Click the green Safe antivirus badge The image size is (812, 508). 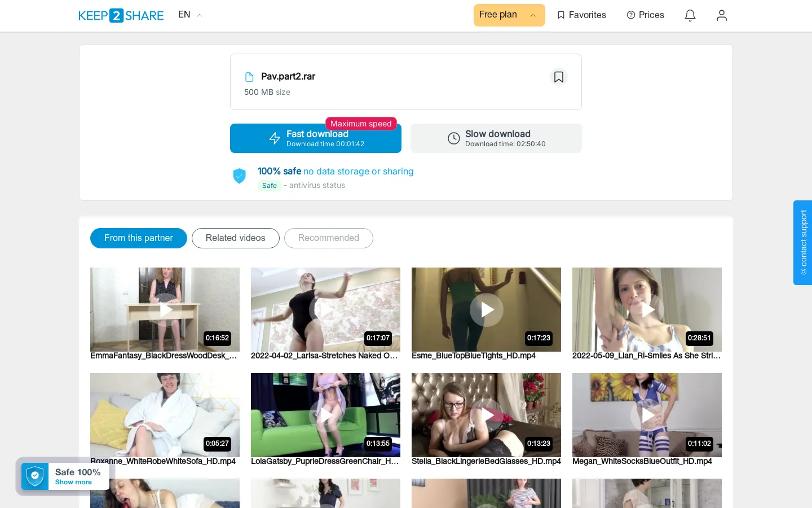(x=270, y=186)
